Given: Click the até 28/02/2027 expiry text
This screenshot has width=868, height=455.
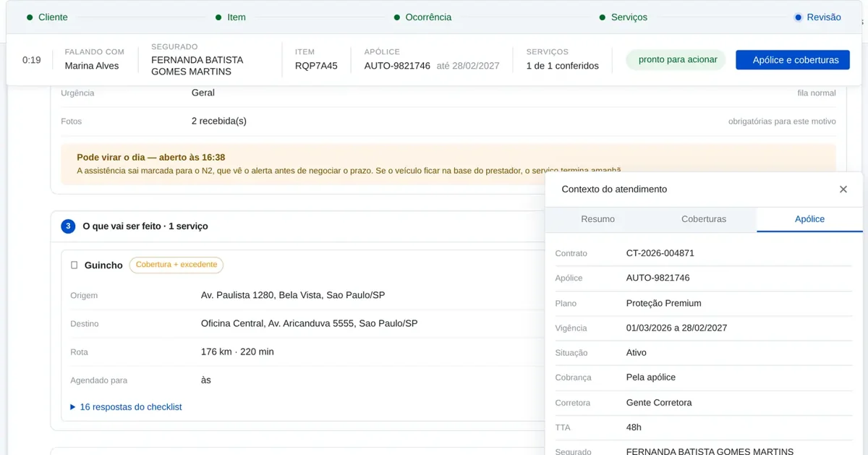Looking at the screenshot, I should point(468,66).
